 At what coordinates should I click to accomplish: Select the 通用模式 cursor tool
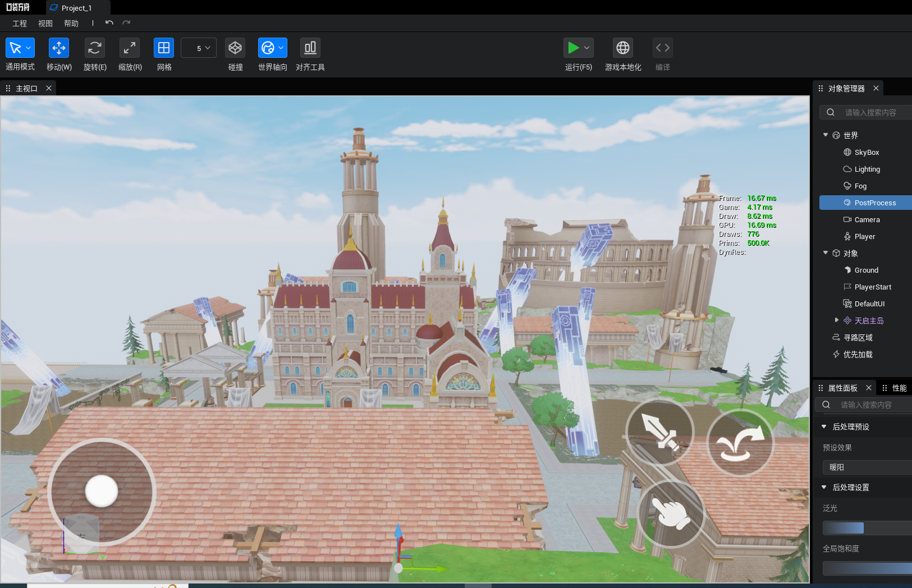[15, 48]
